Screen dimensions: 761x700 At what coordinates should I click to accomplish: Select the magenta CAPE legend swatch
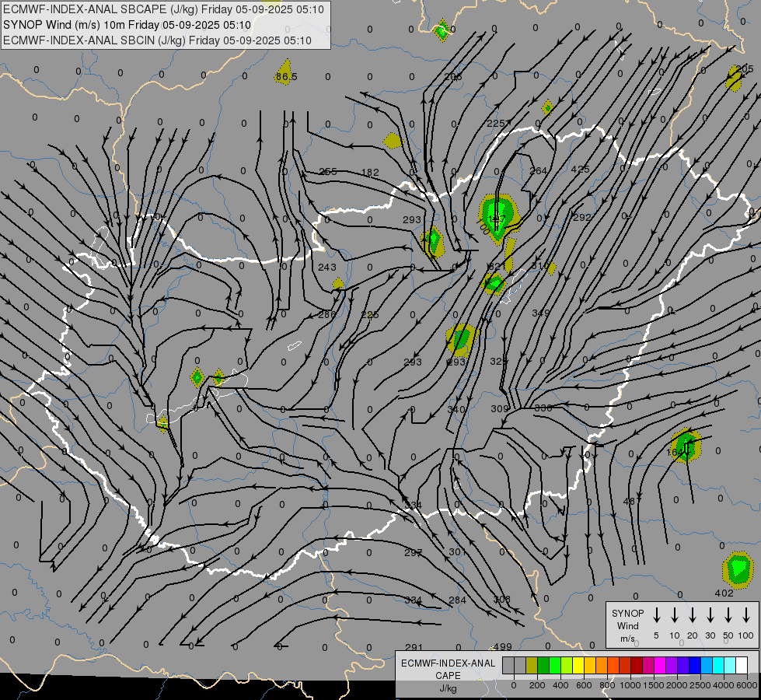(660, 666)
